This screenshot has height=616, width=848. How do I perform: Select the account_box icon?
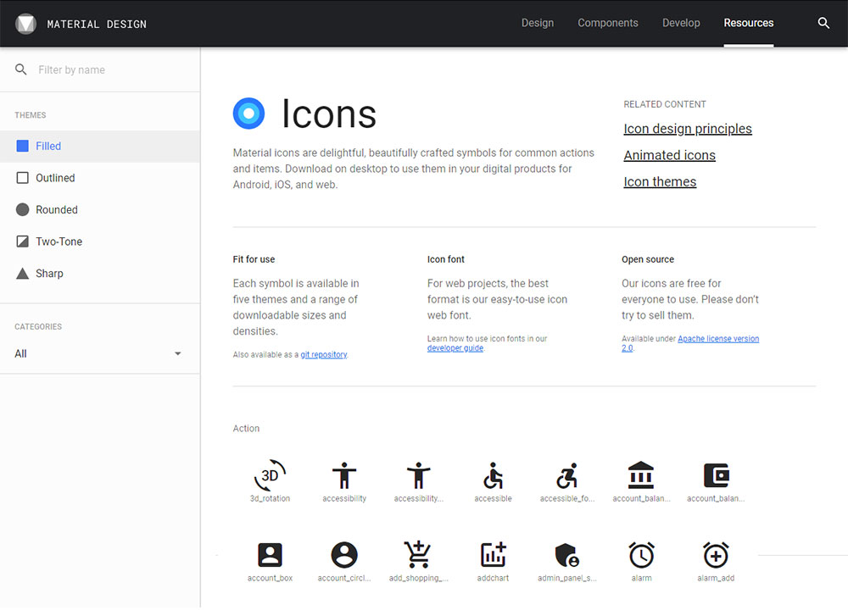pos(270,555)
